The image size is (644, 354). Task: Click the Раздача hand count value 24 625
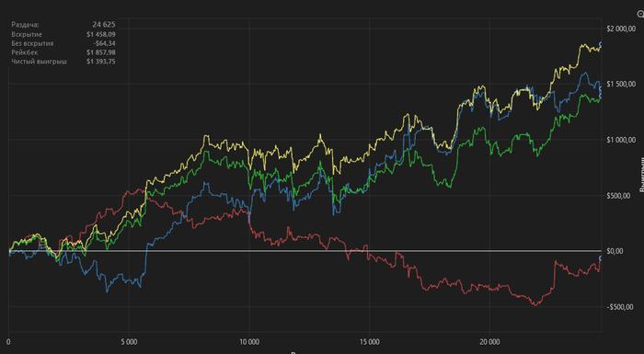pyautogui.click(x=103, y=25)
